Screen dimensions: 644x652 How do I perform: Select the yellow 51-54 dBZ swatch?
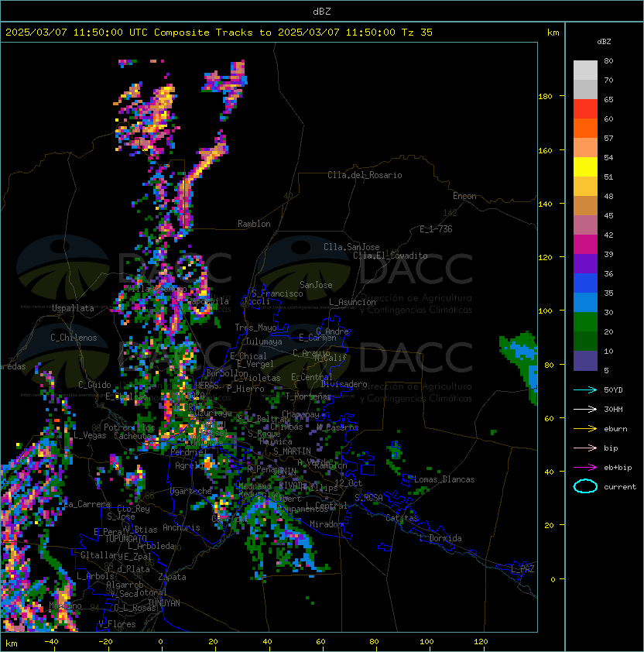(x=585, y=167)
